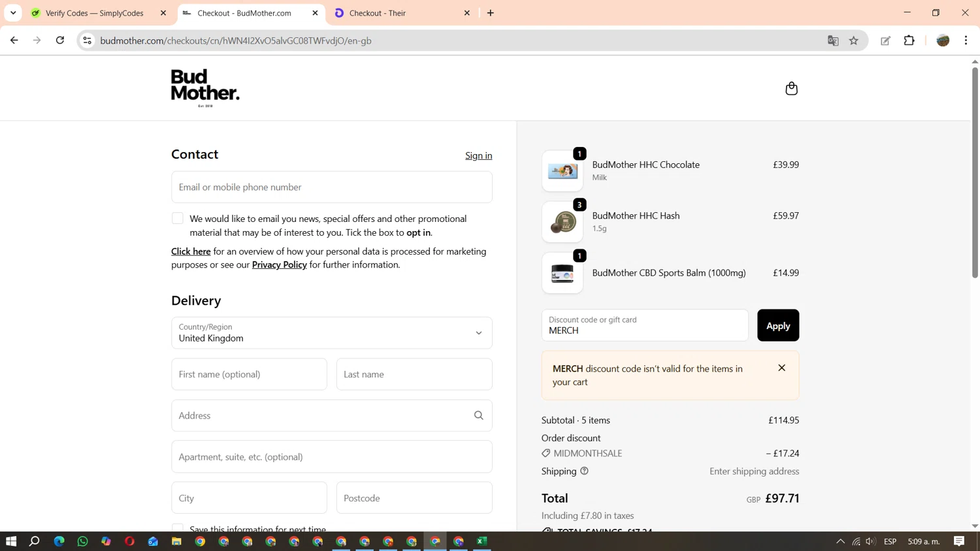Close the Checkout - Their tab
The height and width of the screenshot is (551, 980).
[x=467, y=13]
